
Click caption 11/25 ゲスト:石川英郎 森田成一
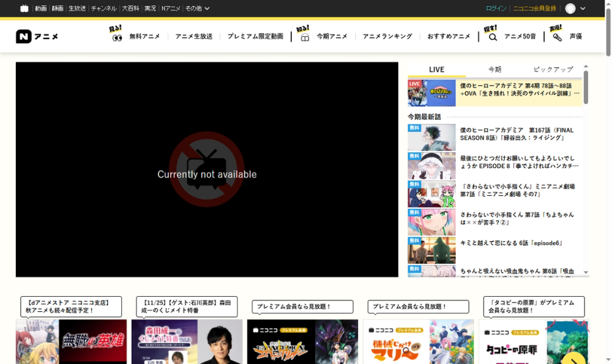187,306
